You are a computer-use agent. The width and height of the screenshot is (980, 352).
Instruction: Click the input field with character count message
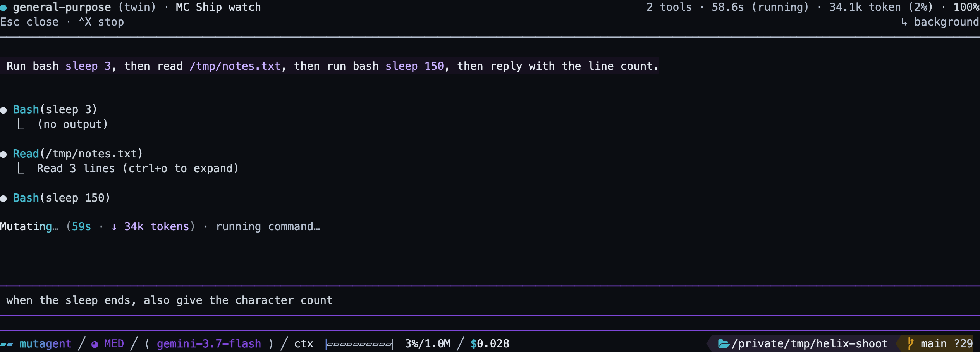coord(490,300)
